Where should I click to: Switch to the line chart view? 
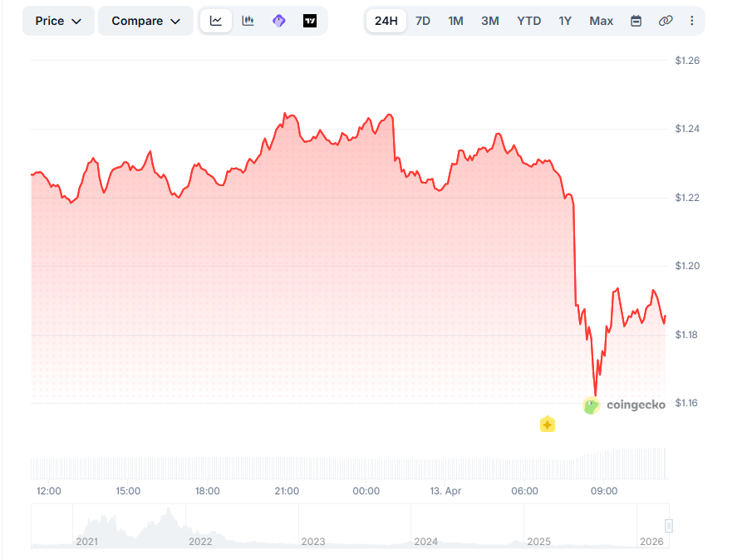[216, 21]
